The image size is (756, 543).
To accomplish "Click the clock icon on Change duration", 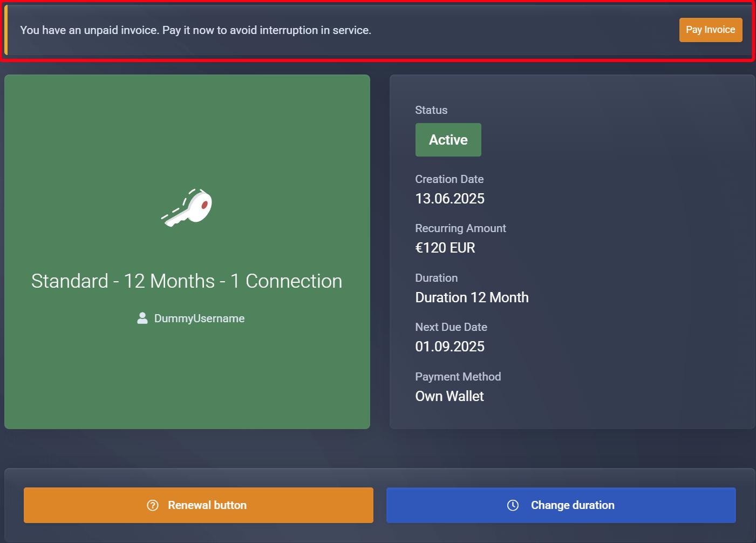I will (x=513, y=505).
